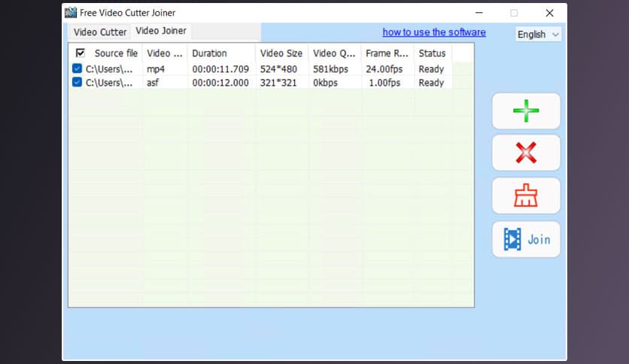Image resolution: width=629 pixels, height=364 pixels.
Task: Minimize the Free Video Cutter Joiner window
Action: click(479, 13)
